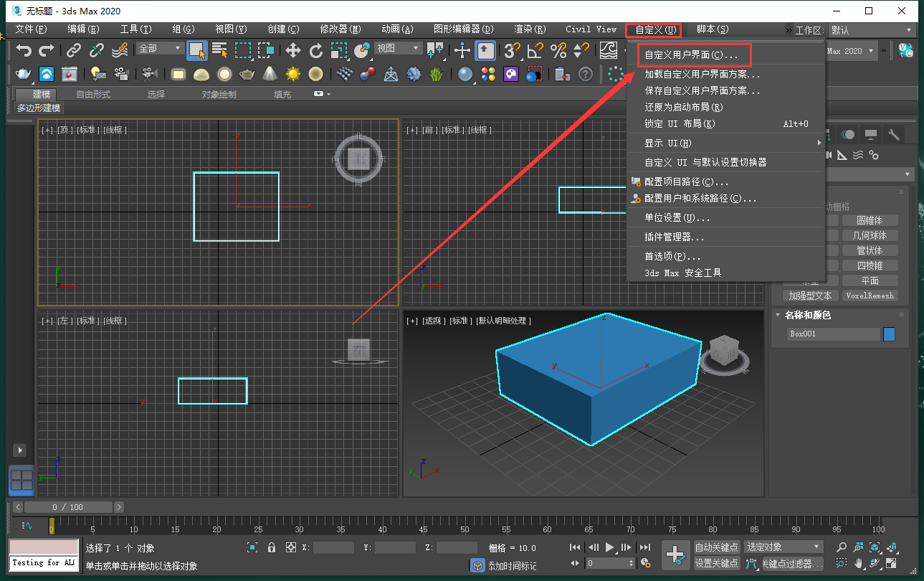The image size is (924, 581).
Task: Switch to the 多边形建模 tab
Action: [38, 108]
